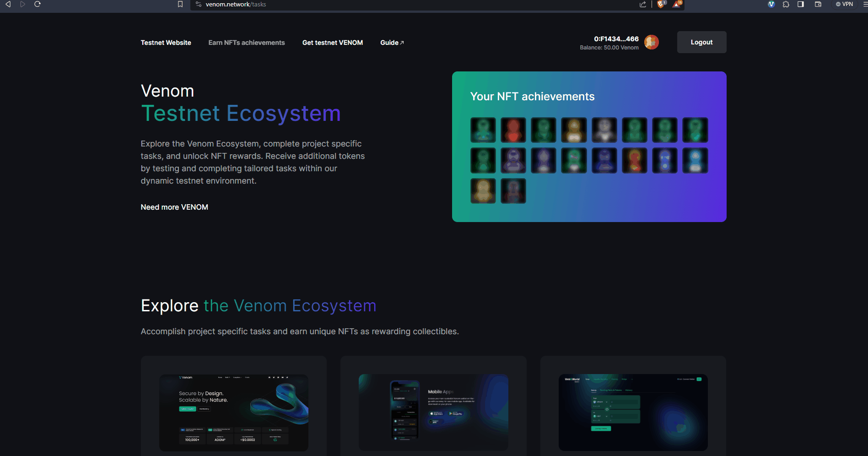Open the Brave wallet icon
The width and height of the screenshot is (868, 456).
818,4
